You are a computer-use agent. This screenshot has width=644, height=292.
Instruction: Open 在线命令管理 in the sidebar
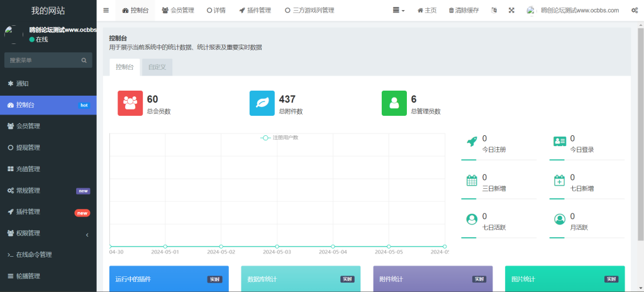48,255
